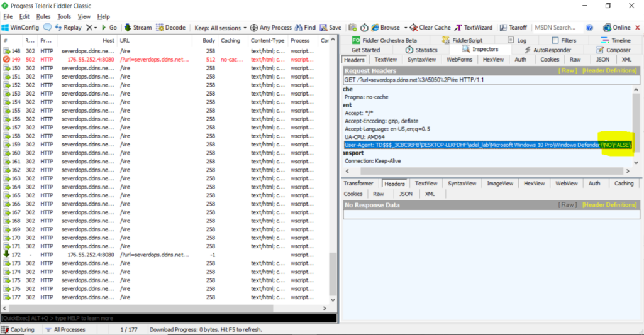The image size is (644, 335).
Task: Select downloading session 172
Action: tap(164, 255)
